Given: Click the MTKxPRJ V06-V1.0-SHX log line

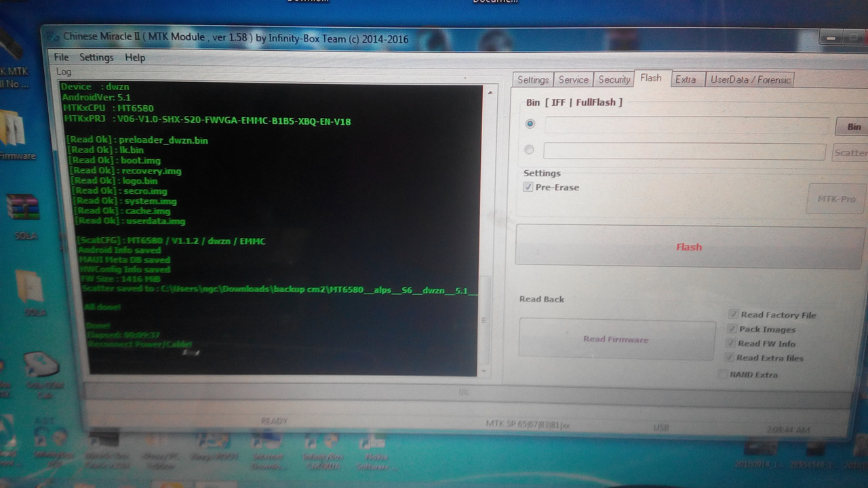Looking at the screenshot, I should point(208,121).
